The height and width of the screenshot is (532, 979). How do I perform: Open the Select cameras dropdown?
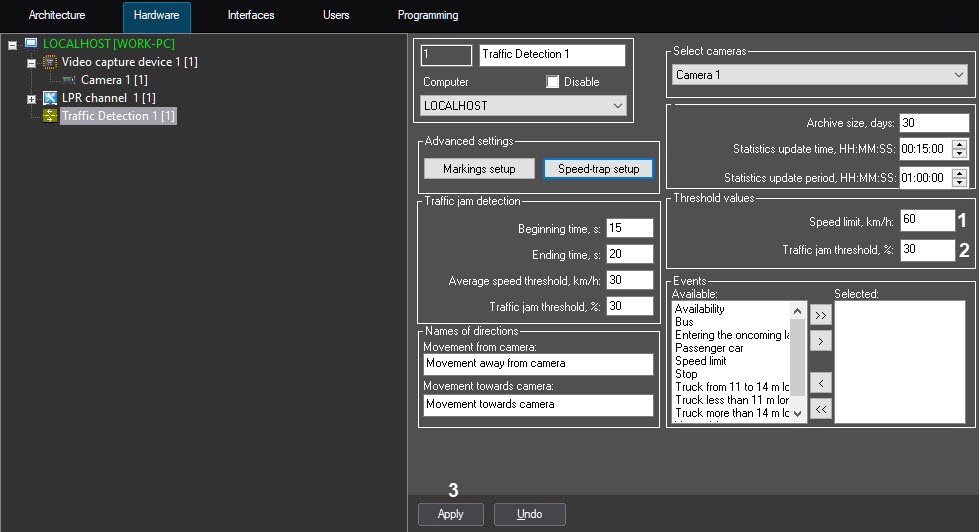(819, 75)
